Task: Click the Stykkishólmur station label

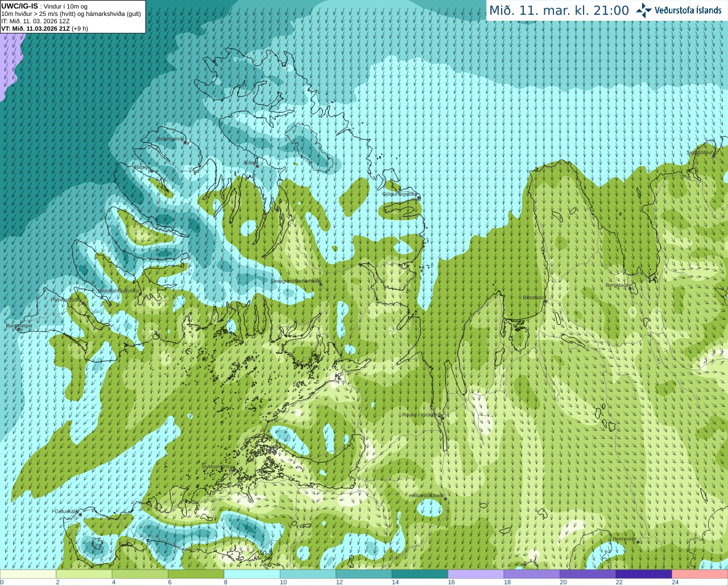Action: 218,467
